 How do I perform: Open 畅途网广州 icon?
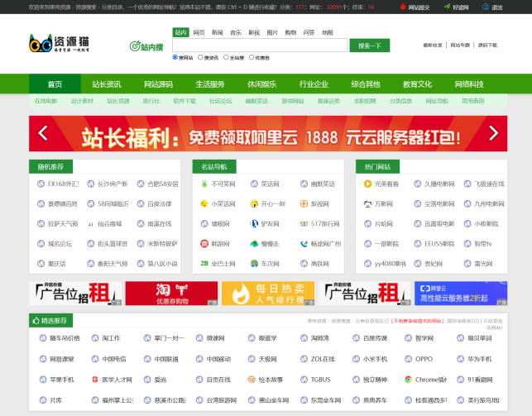[x=304, y=244]
